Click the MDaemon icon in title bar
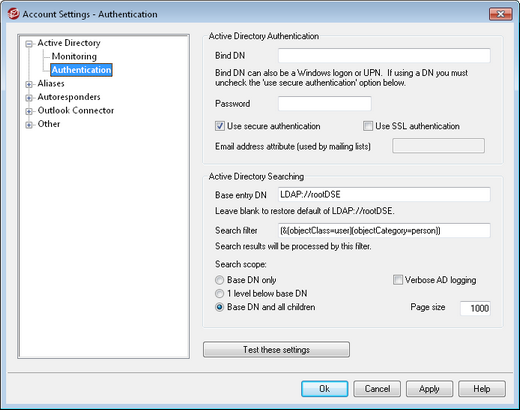The width and height of the screenshot is (520, 410). (13, 14)
